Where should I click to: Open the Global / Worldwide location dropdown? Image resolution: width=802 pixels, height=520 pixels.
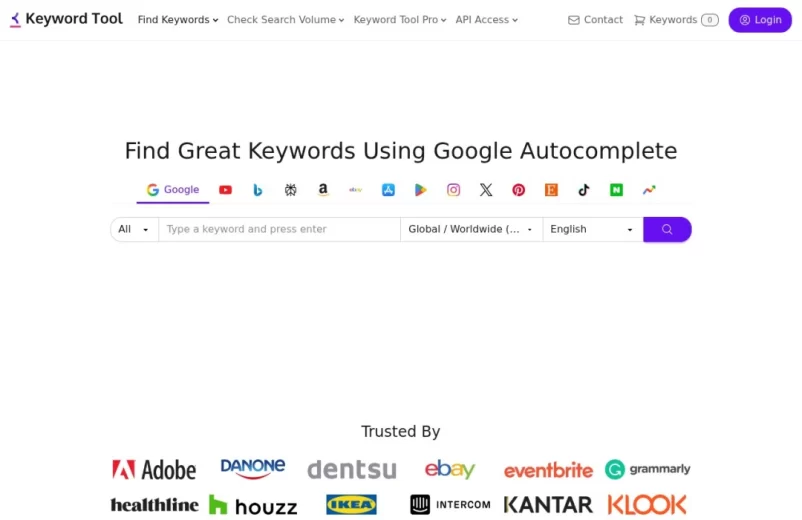pyautogui.click(x=471, y=229)
